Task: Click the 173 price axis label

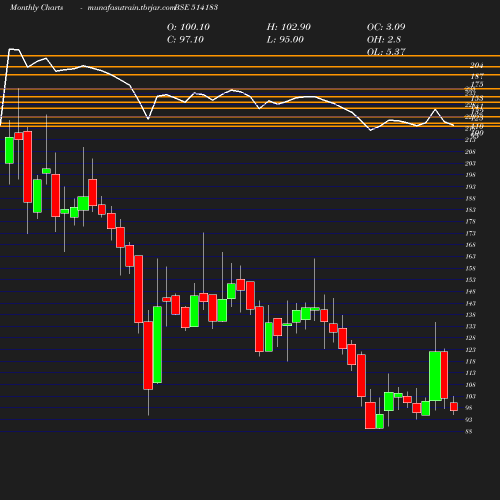Action: coord(470,233)
